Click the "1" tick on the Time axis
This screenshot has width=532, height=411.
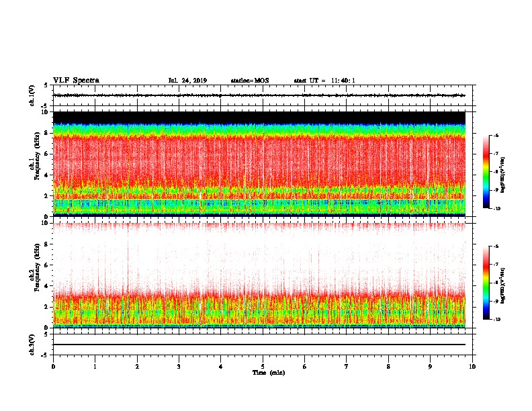point(95,366)
